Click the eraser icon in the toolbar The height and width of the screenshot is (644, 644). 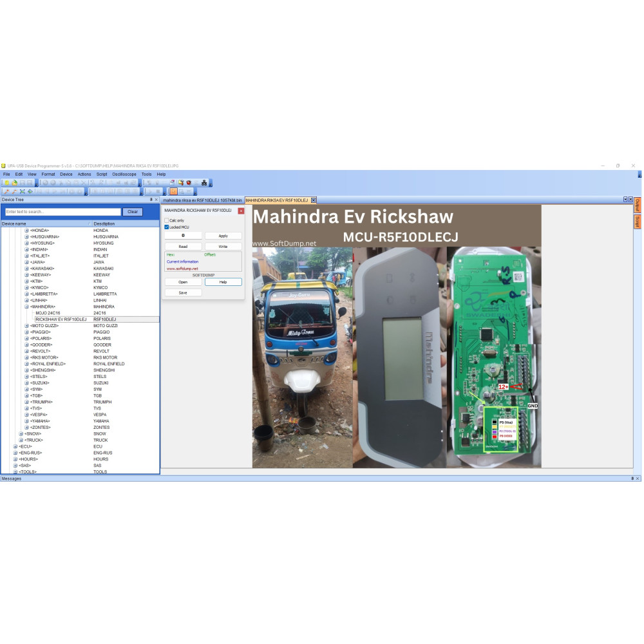point(172,182)
